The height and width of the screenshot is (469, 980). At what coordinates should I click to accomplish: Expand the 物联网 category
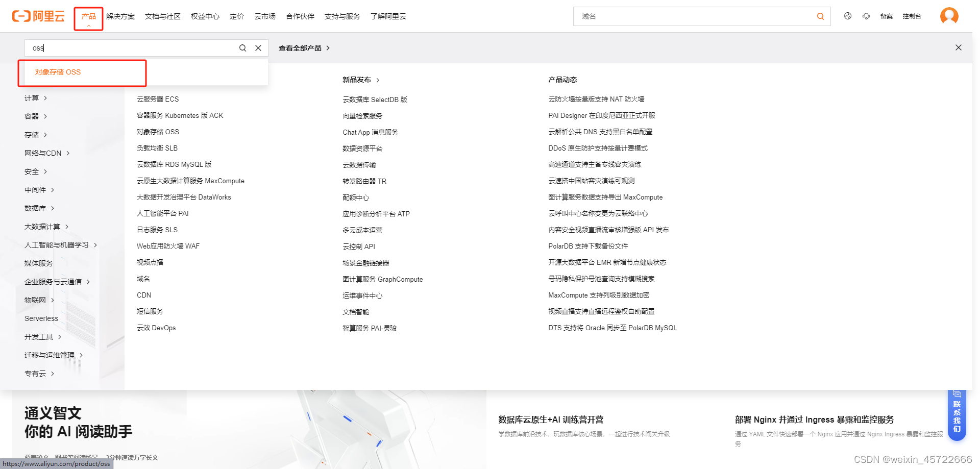tap(39, 300)
